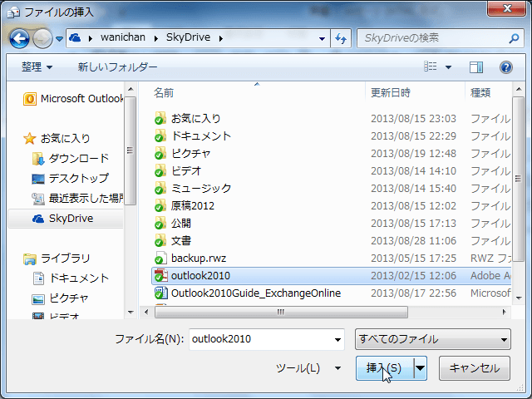Click the Back navigation arrow button
The image size is (532, 399).
(x=19, y=38)
